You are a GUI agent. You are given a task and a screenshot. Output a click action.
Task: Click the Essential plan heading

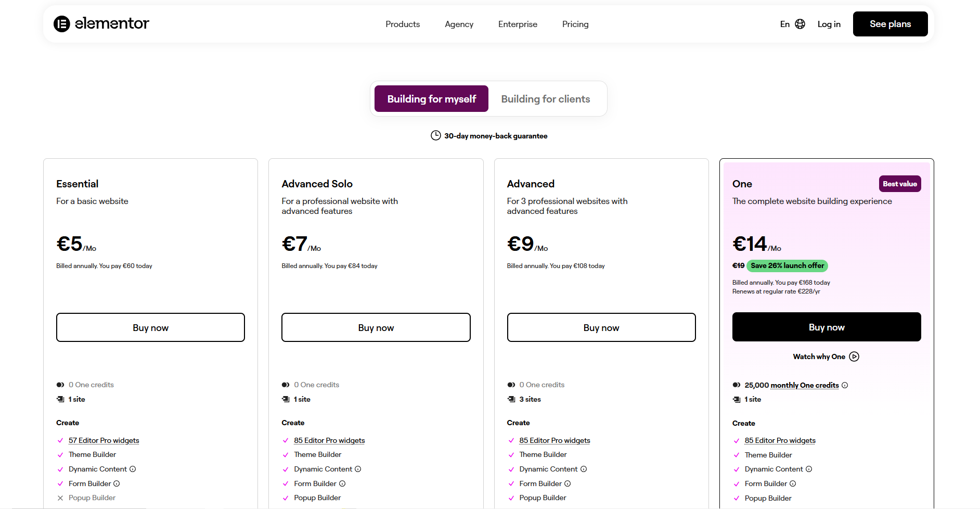77,184
